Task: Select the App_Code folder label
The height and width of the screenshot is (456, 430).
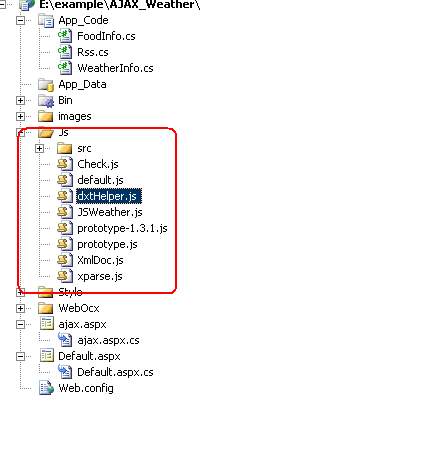Action: coord(83,20)
